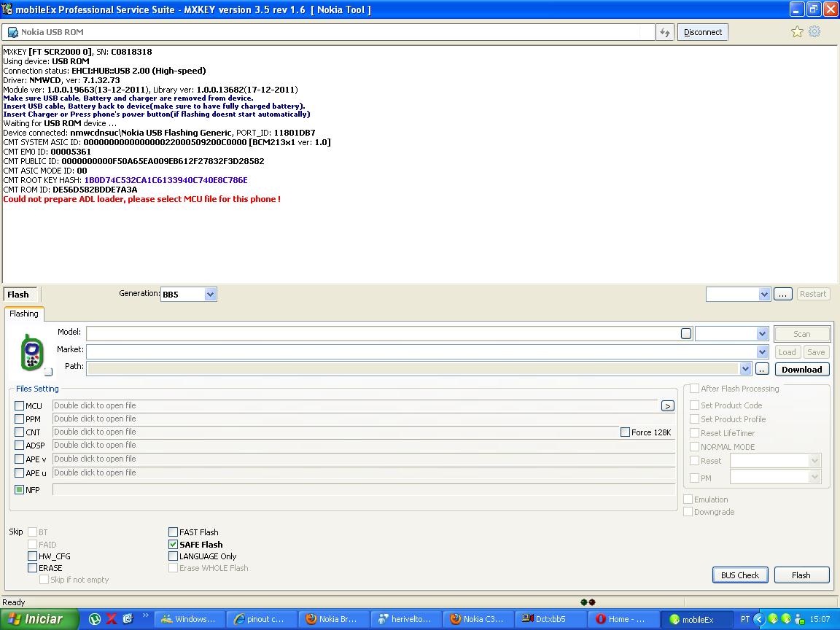Screen dimensions: 840x630
Task: Click the CNT file path field
Action: pyautogui.click(x=336, y=432)
